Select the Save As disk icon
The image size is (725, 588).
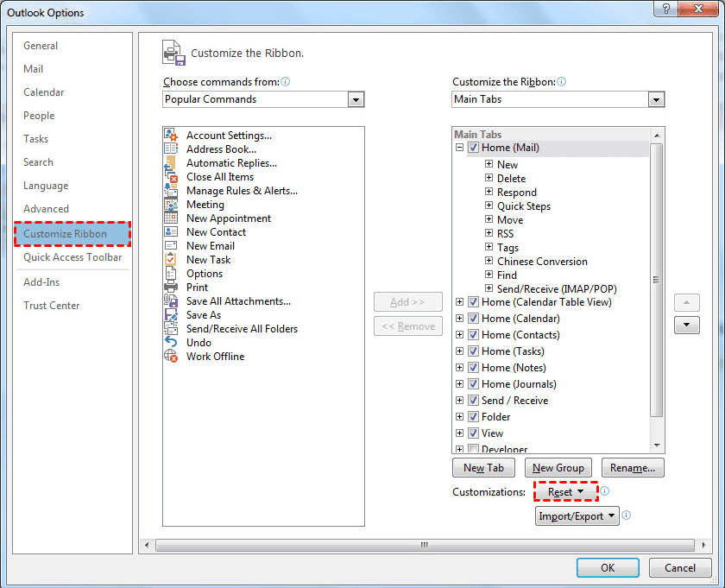click(171, 314)
